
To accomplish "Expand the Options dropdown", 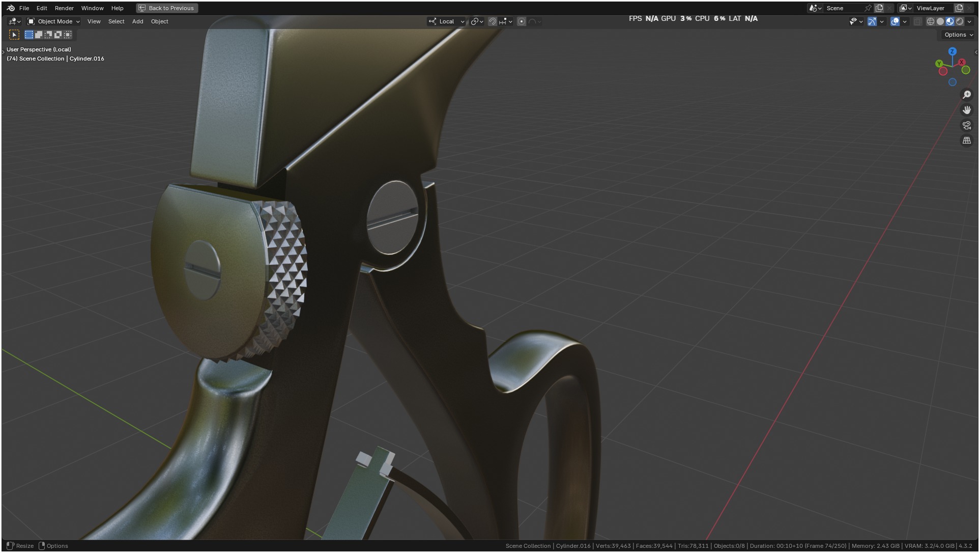I will (958, 35).
